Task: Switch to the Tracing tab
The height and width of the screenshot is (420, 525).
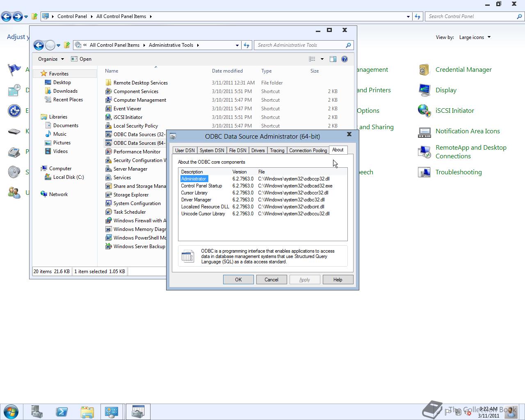Action: (277, 151)
